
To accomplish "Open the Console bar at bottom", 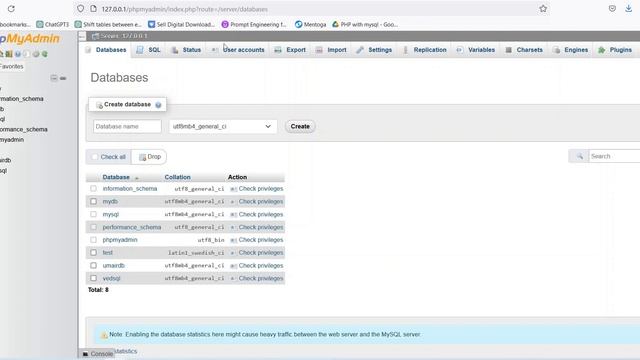I will pyautogui.click(x=97, y=353).
